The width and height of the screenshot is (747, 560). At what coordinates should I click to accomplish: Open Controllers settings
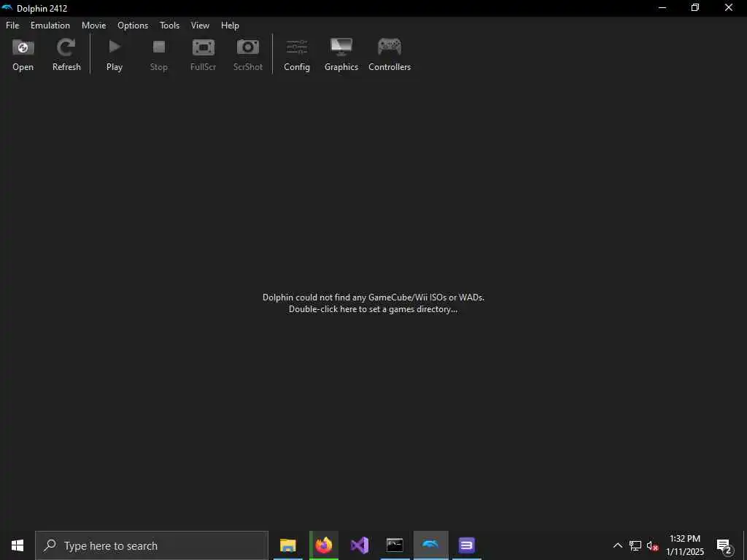click(x=390, y=54)
